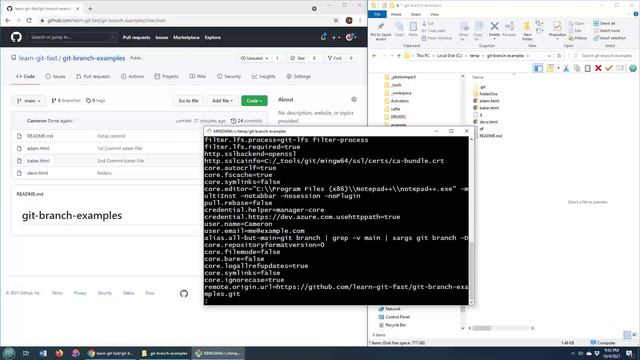Viewport: 640px width, 360px height.
Task: Open the GitHub logo home link
Action: pyautogui.click(x=16, y=37)
